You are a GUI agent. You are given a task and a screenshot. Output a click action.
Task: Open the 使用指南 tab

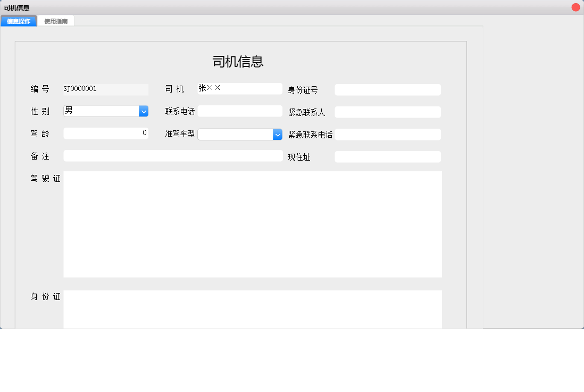click(56, 21)
